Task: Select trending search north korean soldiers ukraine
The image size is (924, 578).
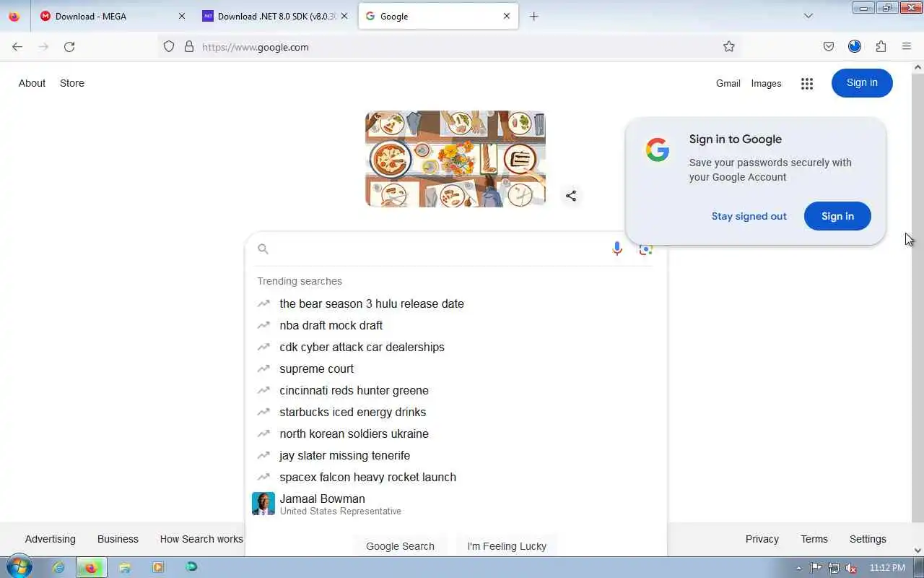Action: point(456,433)
